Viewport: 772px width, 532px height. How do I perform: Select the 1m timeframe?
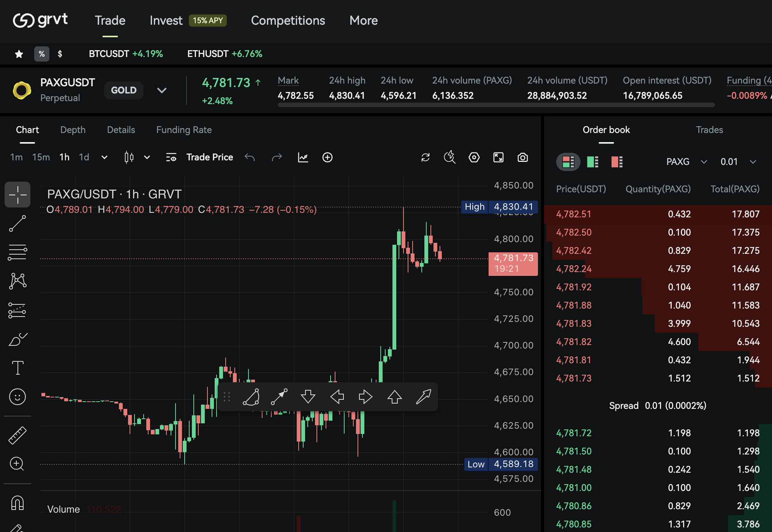coord(16,157)
